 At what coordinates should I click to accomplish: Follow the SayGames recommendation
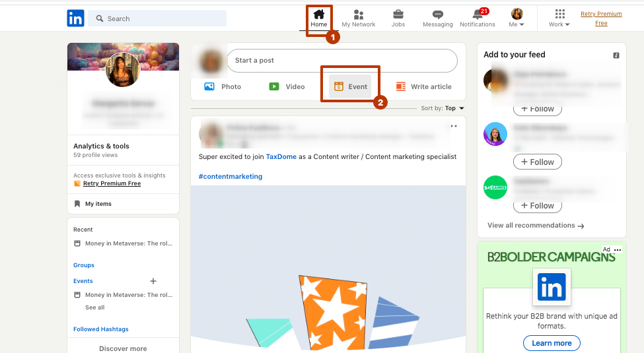(x=538, y=206)
